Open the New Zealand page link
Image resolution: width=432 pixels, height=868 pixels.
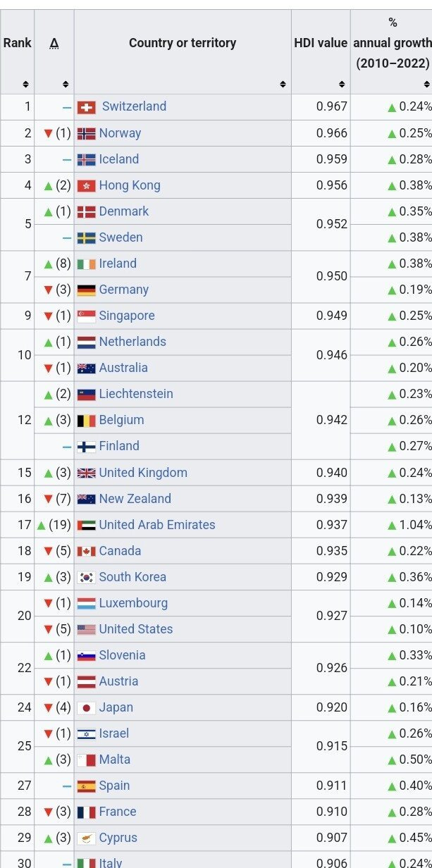click(135, 499)
